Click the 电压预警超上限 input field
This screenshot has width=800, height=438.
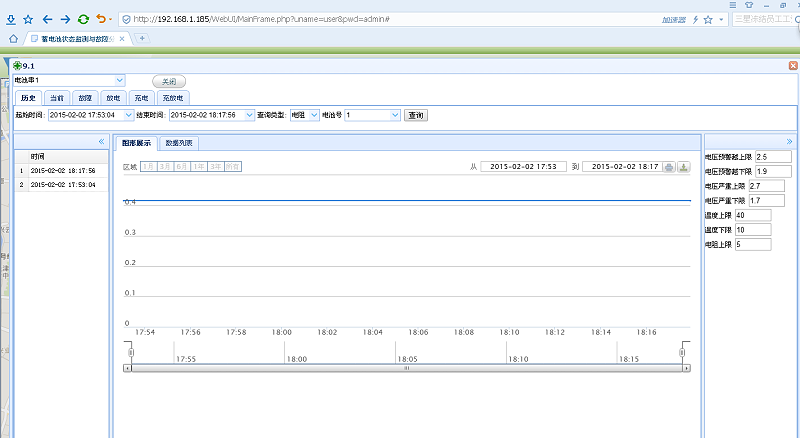773,157
